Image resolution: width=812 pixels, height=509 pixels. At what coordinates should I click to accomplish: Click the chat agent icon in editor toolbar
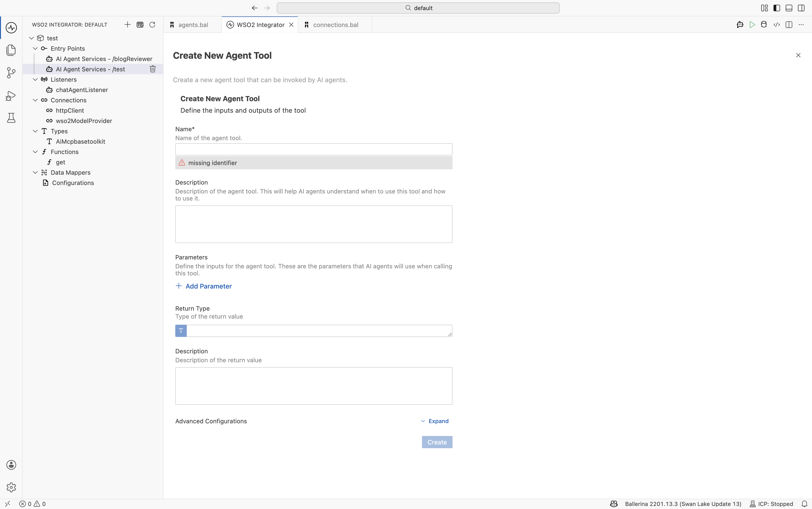(740, 25)
